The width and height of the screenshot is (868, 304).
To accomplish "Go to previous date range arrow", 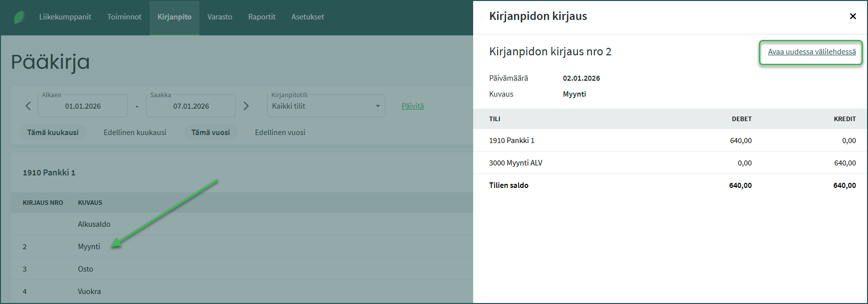I will (28, 106).
